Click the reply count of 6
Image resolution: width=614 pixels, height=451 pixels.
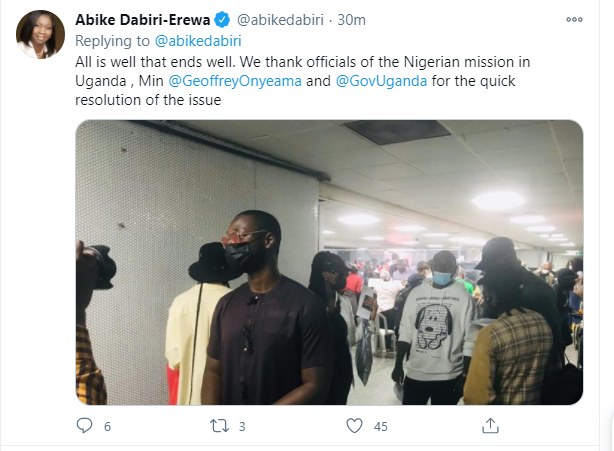[x=107, y=427]
